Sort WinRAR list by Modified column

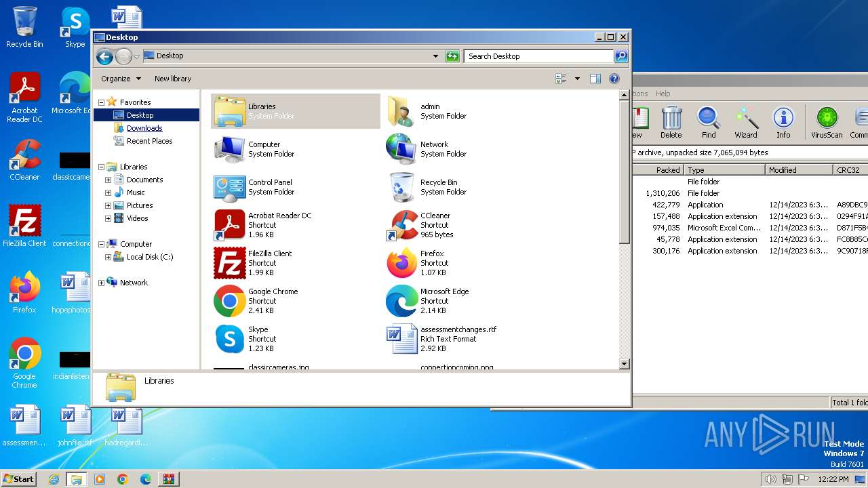[x=799, y=170]
